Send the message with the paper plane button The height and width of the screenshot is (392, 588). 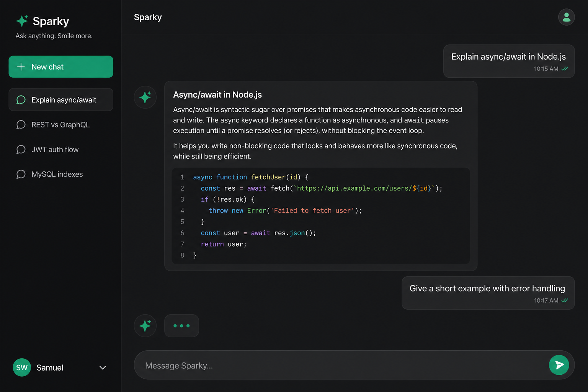point(559,365)
